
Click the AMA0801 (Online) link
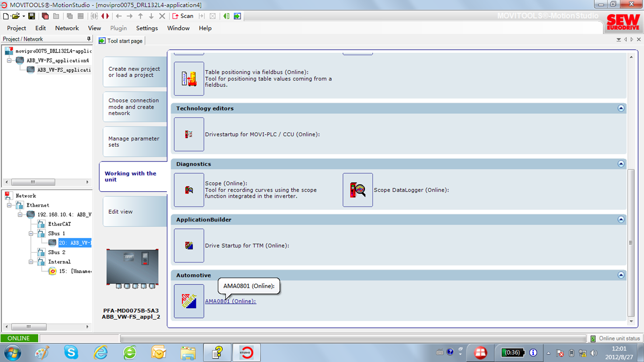pyautogui.click(x=230, y=302)
